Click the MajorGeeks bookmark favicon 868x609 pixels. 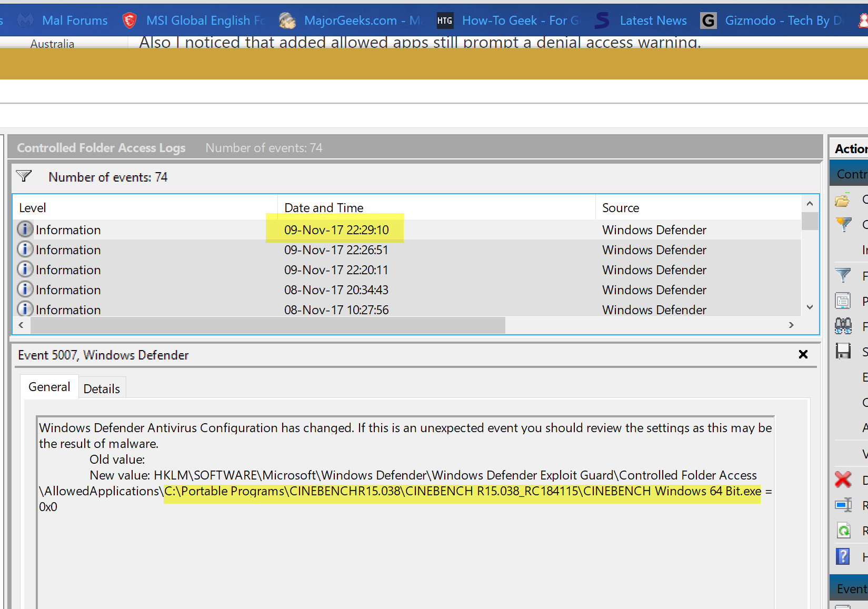coord(287,21)
